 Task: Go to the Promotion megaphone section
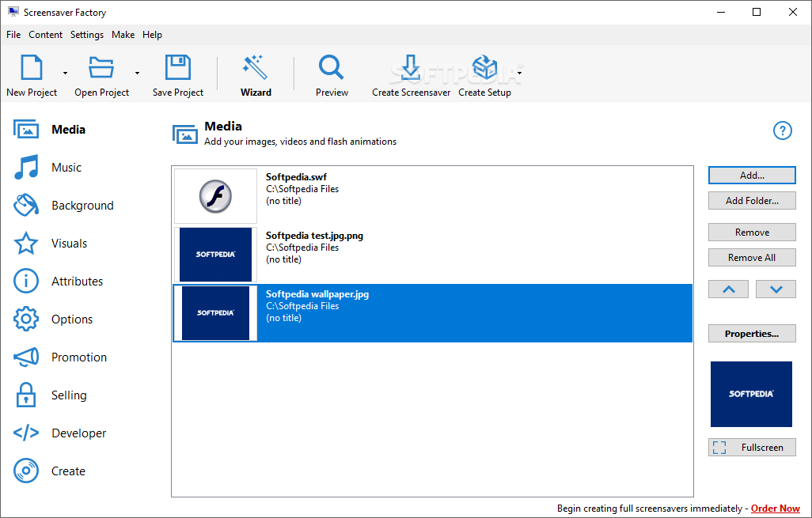tap(60, 357)
